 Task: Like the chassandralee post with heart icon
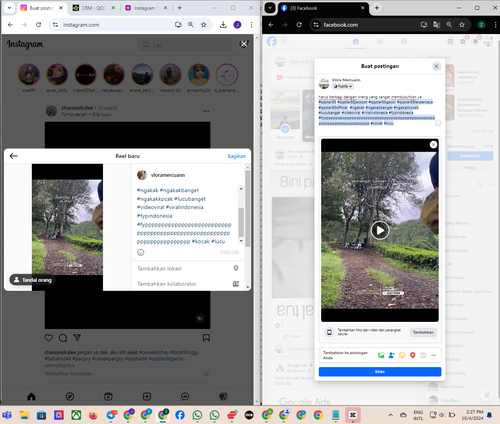pyautogui.click(x=49, y=338)
